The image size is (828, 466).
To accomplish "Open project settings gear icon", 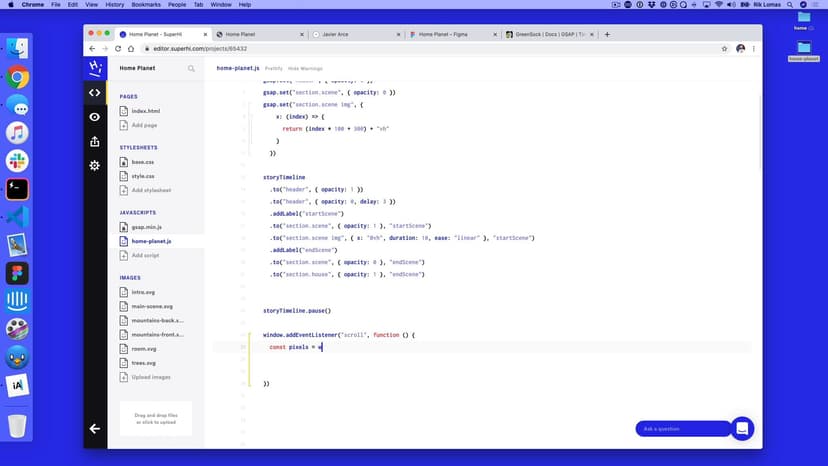I will click(x=95, y=165).
